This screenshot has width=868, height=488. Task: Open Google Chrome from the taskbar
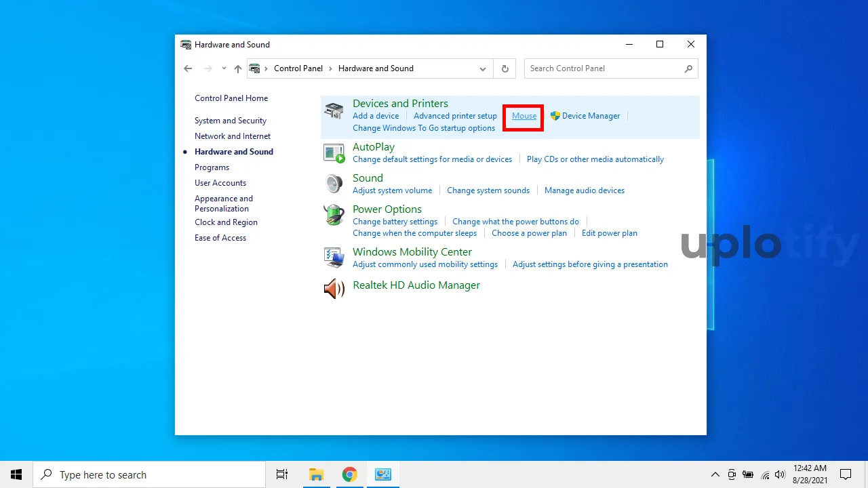349,474
